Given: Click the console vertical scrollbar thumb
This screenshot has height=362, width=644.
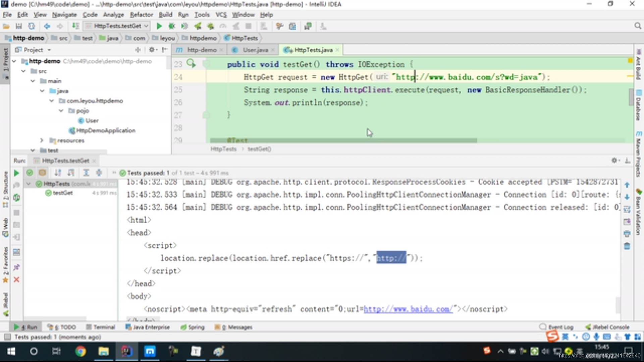Looking at the screenshot, I should click(x=618, y=305).
